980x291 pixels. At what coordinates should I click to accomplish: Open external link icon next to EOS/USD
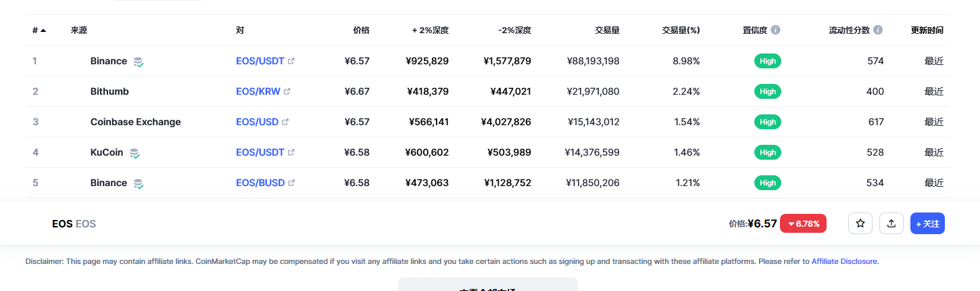(285, 122)
